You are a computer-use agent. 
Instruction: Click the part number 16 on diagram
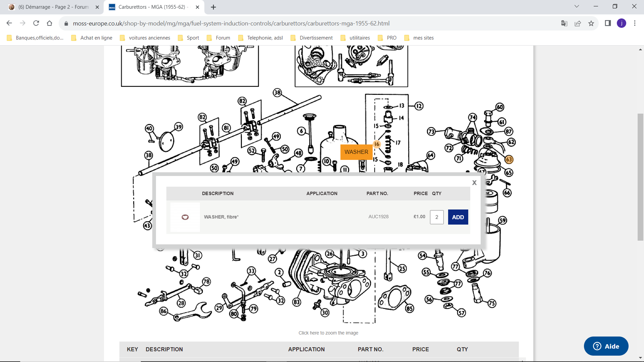[x=377, y=144]
